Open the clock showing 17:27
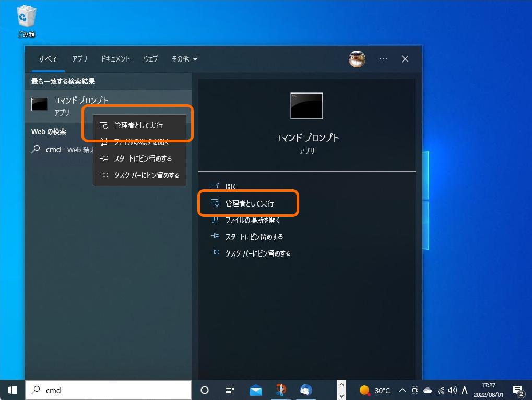Screen dimensions: 532x400 pyautogui.click(x=489, y=390)
